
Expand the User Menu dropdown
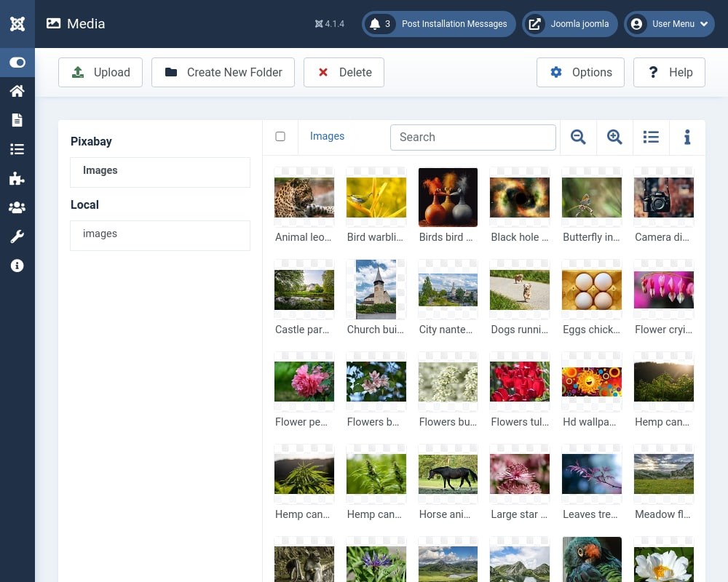pos(669,24)
